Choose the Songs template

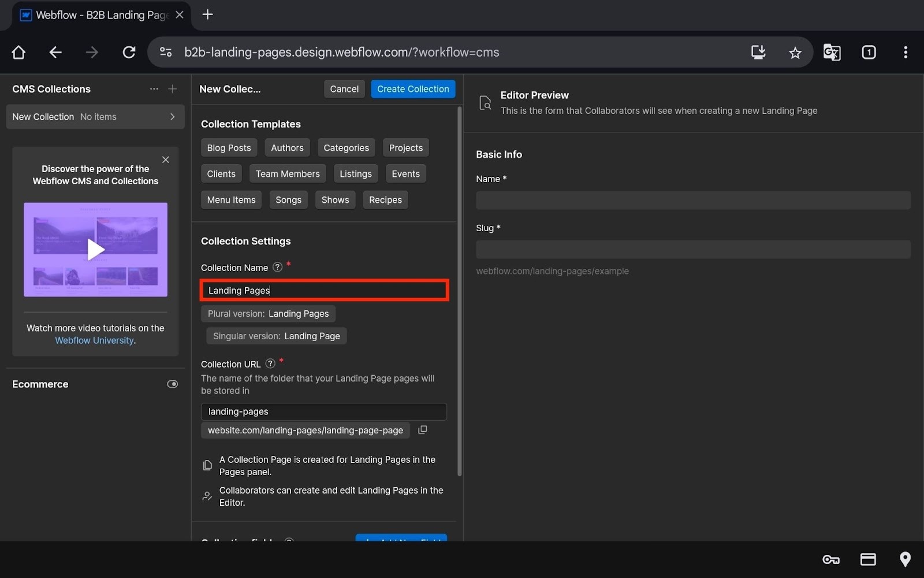288,200
